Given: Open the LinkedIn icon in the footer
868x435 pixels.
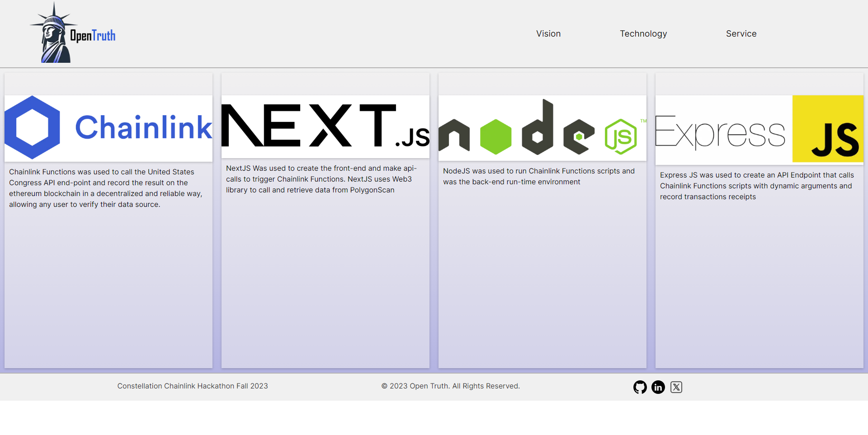Looking at the screenshot, I should pyautogui.click(x=658, y=387).
